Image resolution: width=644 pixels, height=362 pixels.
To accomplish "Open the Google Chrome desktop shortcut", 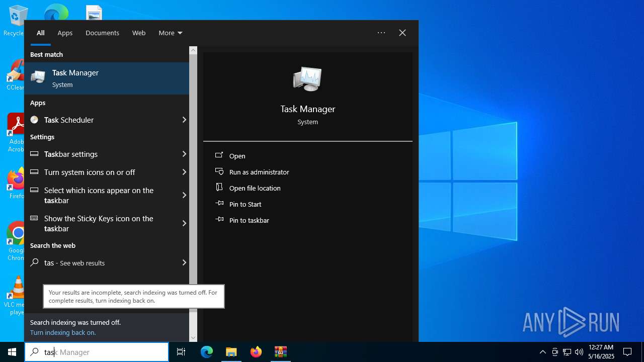I will click(16, 241).
